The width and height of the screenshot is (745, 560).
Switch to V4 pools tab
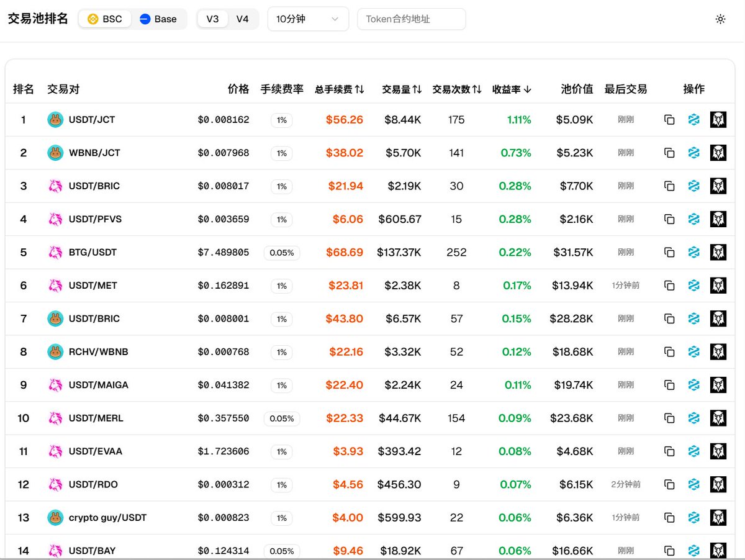coord(242,19)
